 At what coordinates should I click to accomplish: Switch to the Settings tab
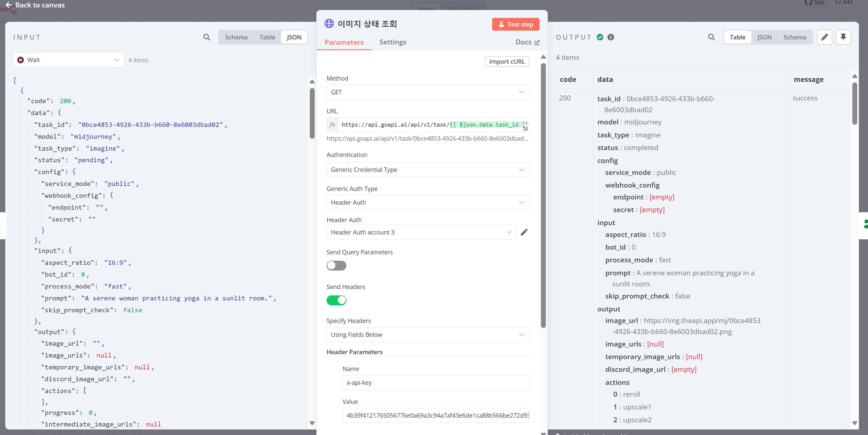click(x=393, y=42)
